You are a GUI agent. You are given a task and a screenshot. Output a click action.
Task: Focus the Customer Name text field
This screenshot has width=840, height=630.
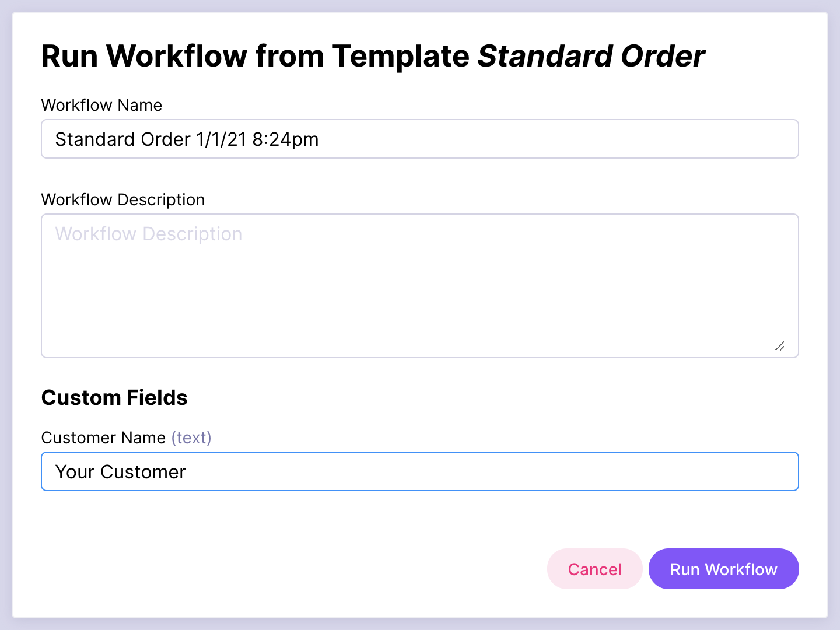[x=467, y=471]
